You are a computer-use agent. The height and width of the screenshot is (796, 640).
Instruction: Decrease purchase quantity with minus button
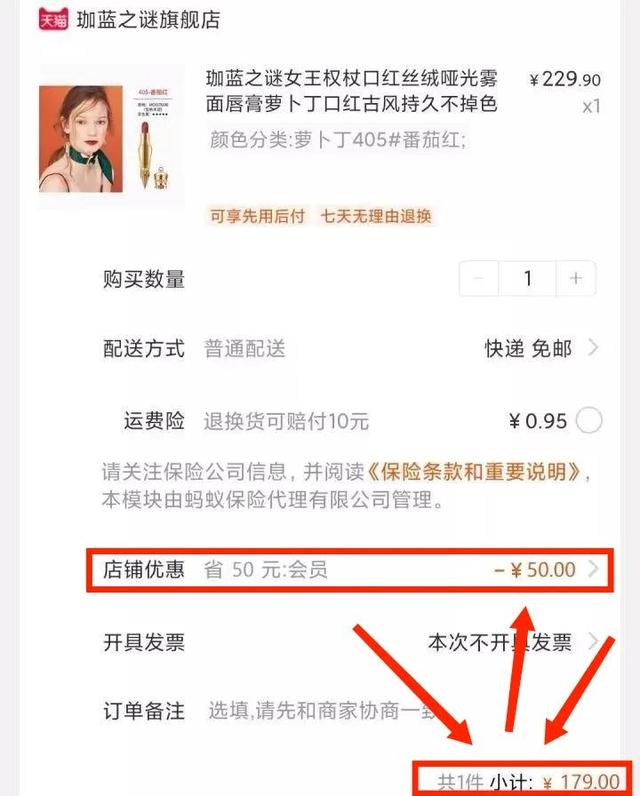pyautogui.click(x=479, y=278)
